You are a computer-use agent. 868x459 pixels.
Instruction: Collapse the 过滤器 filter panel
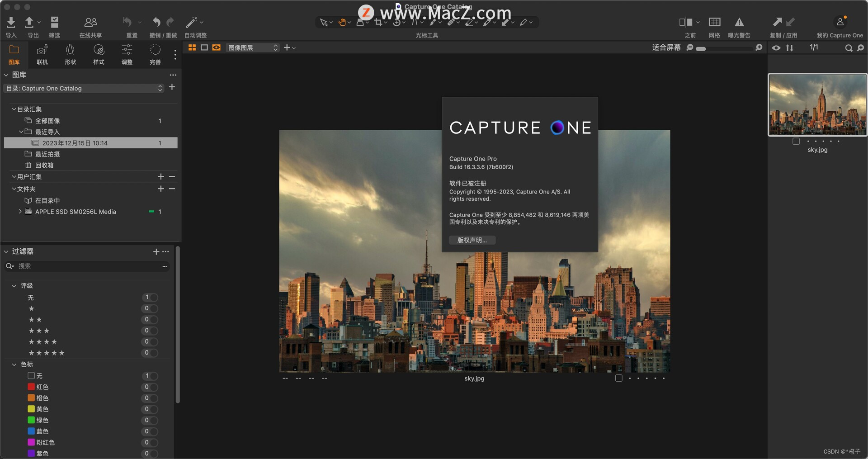(x=6, y=251)
